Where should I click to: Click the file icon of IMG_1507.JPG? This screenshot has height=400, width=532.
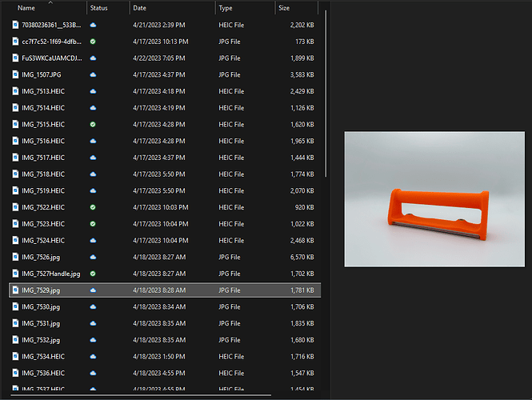tap(15, 74)
